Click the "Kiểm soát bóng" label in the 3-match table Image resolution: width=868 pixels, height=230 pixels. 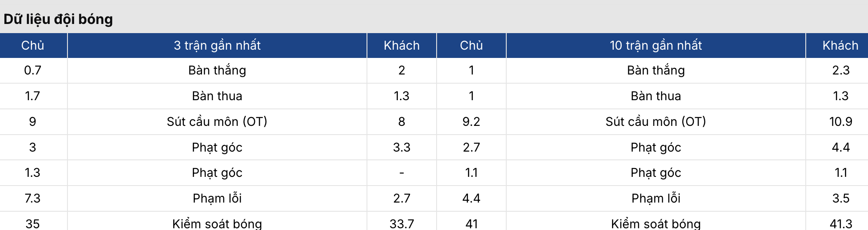pos(217,223)
